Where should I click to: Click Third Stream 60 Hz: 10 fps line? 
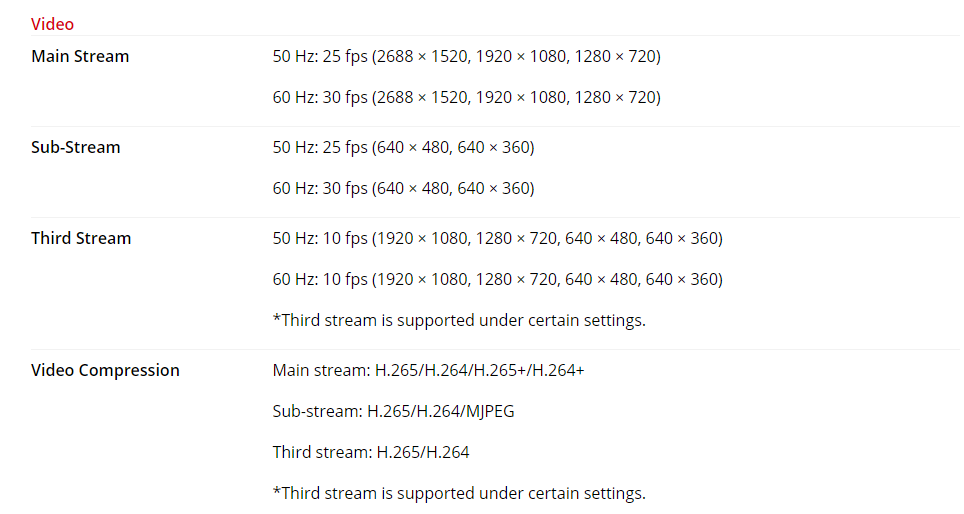497,279
